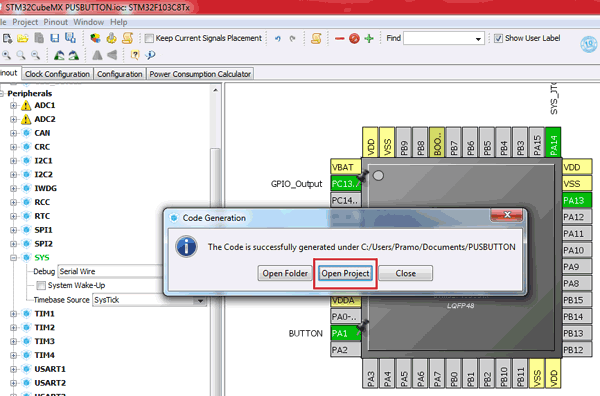Toggle Keep Current Signals Placement checkbox
Viewport: 600px width, 396px height.
tap(149, 38)
